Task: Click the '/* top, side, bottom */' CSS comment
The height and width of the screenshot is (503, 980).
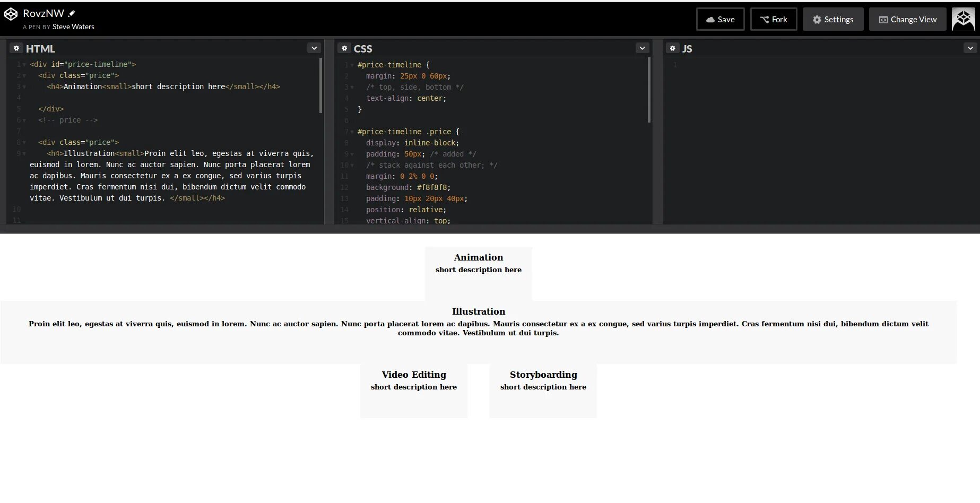Action: point(415,87)
